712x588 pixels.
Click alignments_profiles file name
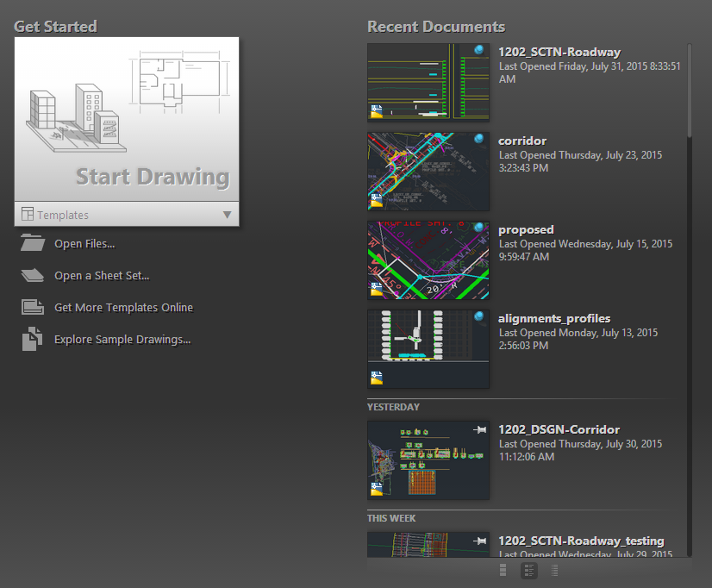point(554,319)
